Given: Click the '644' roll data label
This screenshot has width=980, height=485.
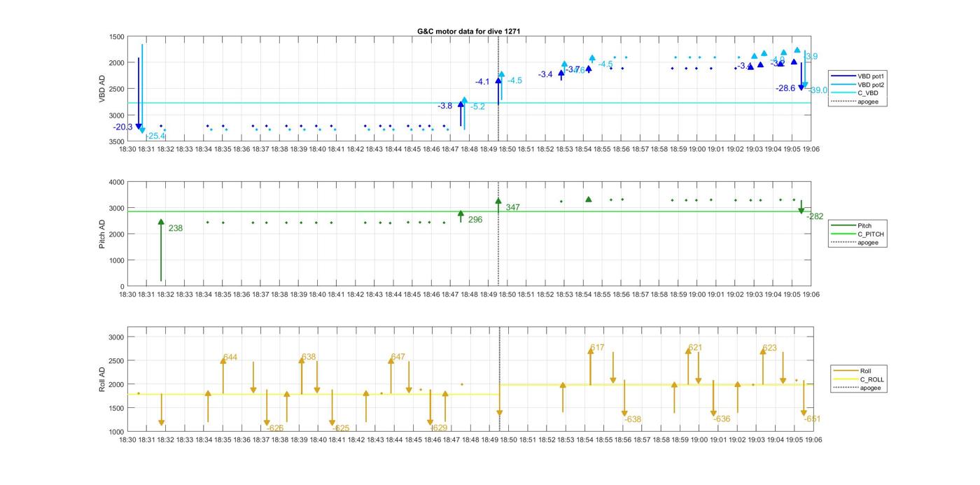Looking at the screenshot, I should pyautogui.click(x=230, y=358).
